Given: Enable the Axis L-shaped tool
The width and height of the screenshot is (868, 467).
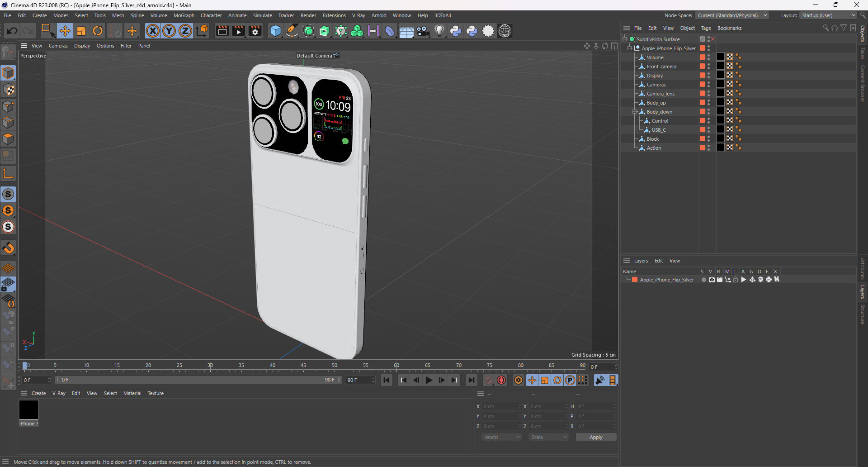Looking at the screenshot, I should [8, 173].
